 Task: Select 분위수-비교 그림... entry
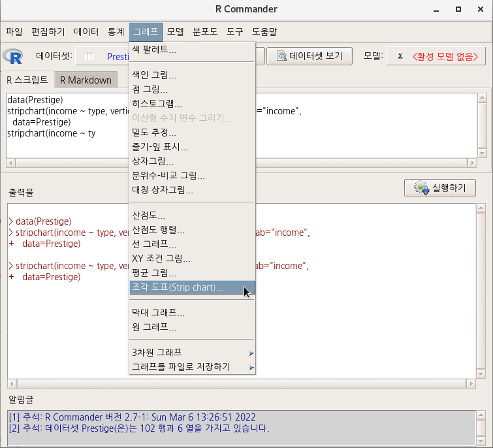click(x=192, y=176)
